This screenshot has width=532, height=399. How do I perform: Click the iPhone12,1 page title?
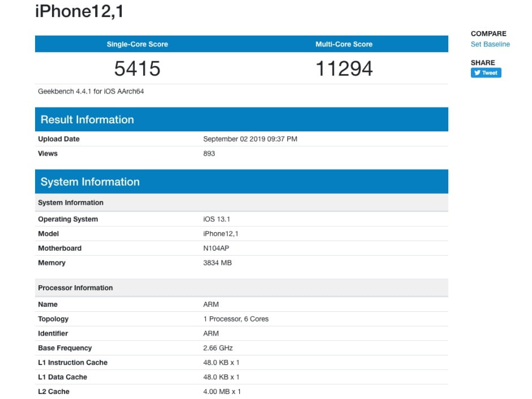[79, 11]
